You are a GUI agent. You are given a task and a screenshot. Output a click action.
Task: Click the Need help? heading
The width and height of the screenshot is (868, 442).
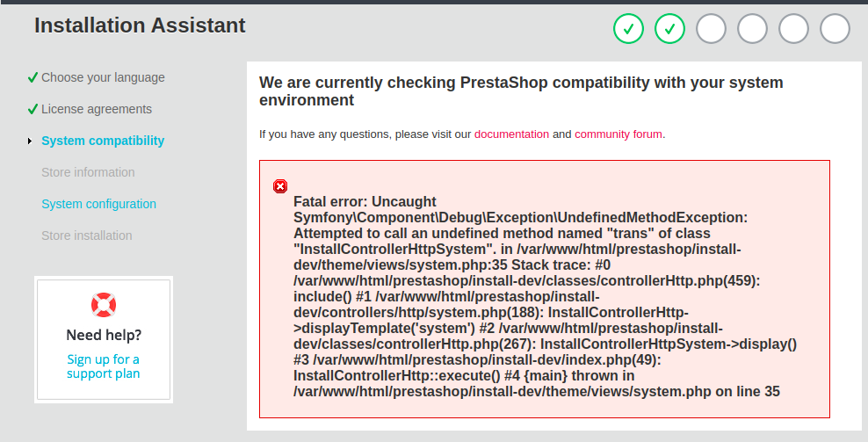tap(104, 335)
